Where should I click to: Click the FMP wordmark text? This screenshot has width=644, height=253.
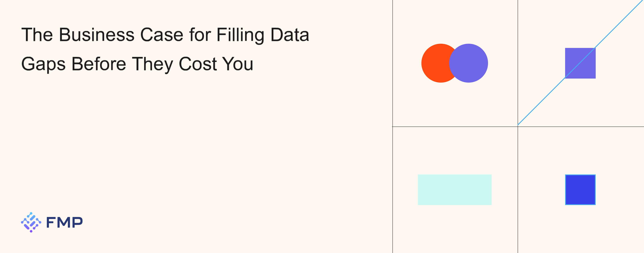pyautogui.click(x=64, y=222)
